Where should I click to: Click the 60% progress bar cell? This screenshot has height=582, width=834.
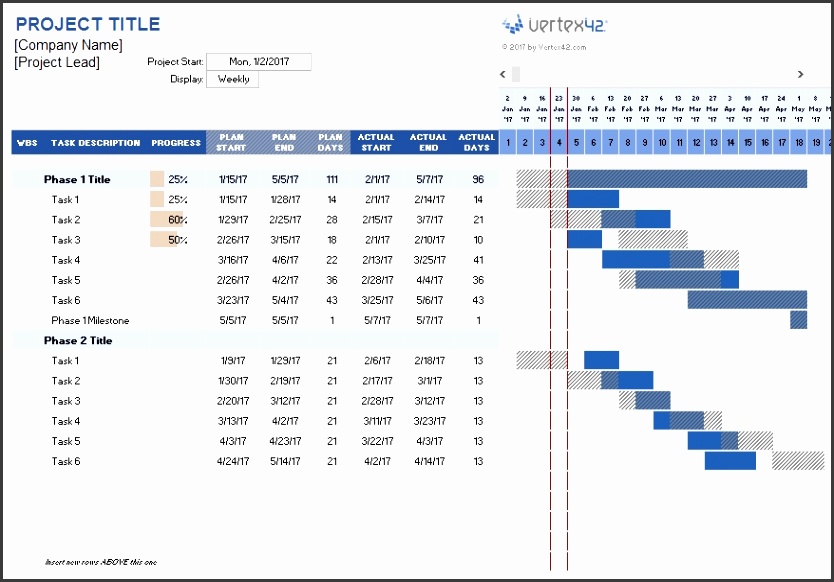[x=169, y=220]
